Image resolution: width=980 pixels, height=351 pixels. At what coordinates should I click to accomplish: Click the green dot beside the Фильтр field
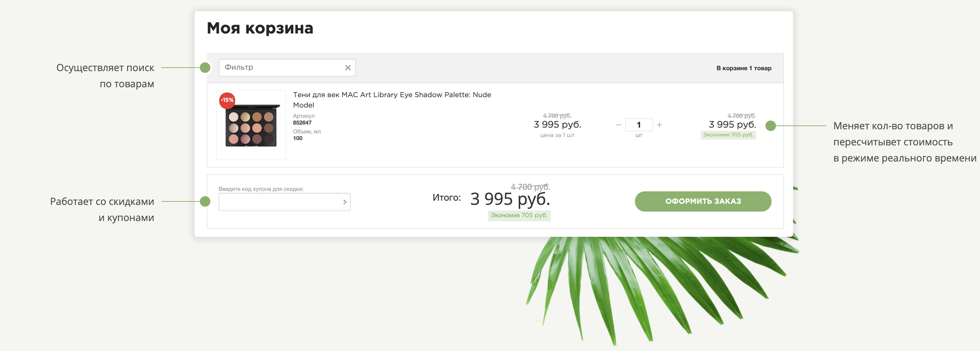point(205,68)
